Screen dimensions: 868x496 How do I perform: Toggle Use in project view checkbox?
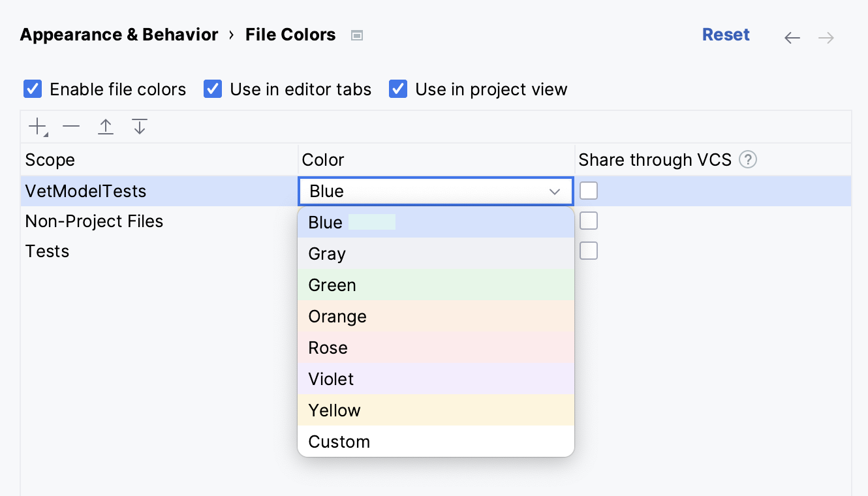398,89
